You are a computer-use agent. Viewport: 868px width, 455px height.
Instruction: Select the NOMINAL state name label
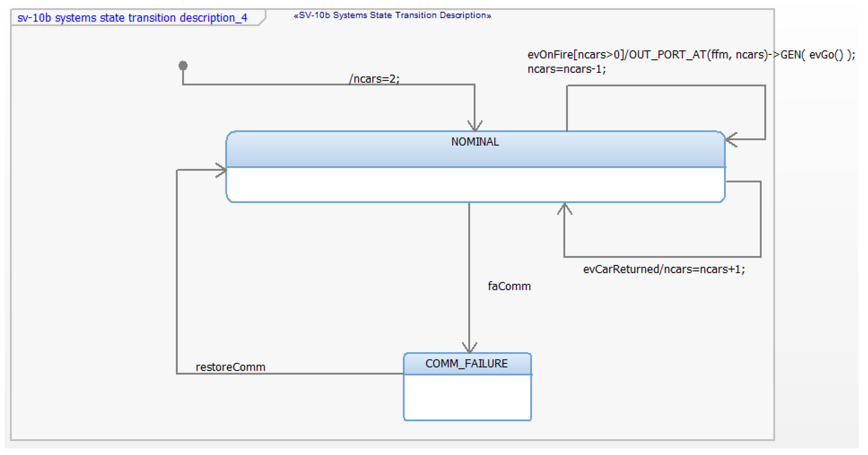click(475, 142)
